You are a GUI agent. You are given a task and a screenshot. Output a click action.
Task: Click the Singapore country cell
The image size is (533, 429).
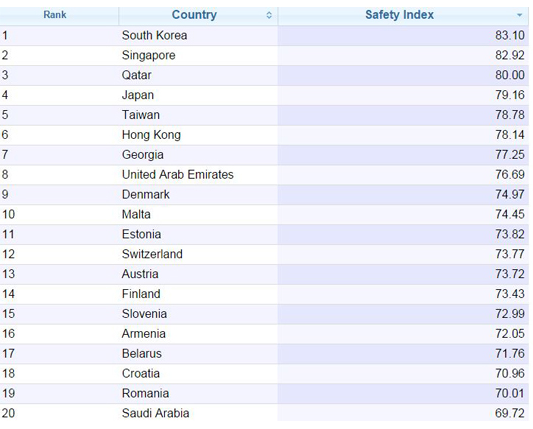tap(149, 55)
